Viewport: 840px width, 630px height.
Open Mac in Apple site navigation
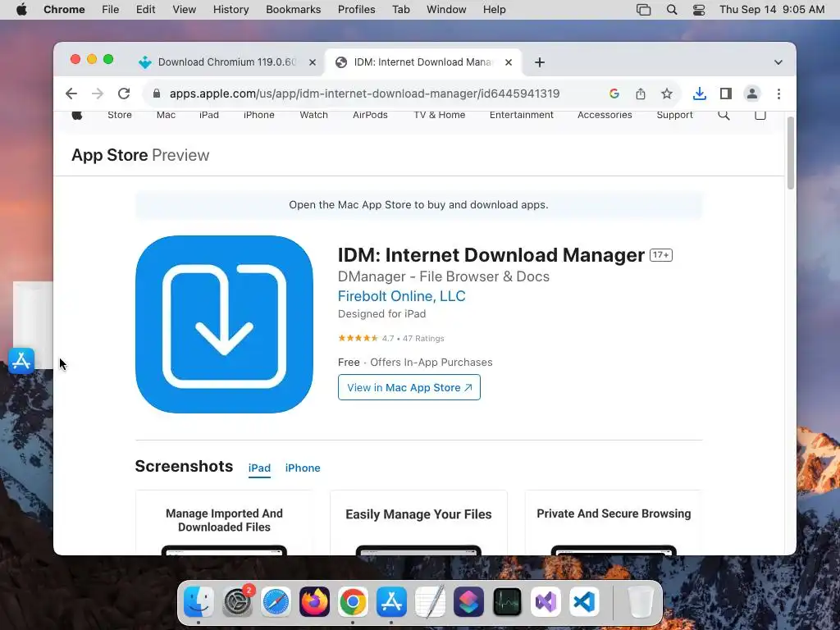[x=166, y=115]
